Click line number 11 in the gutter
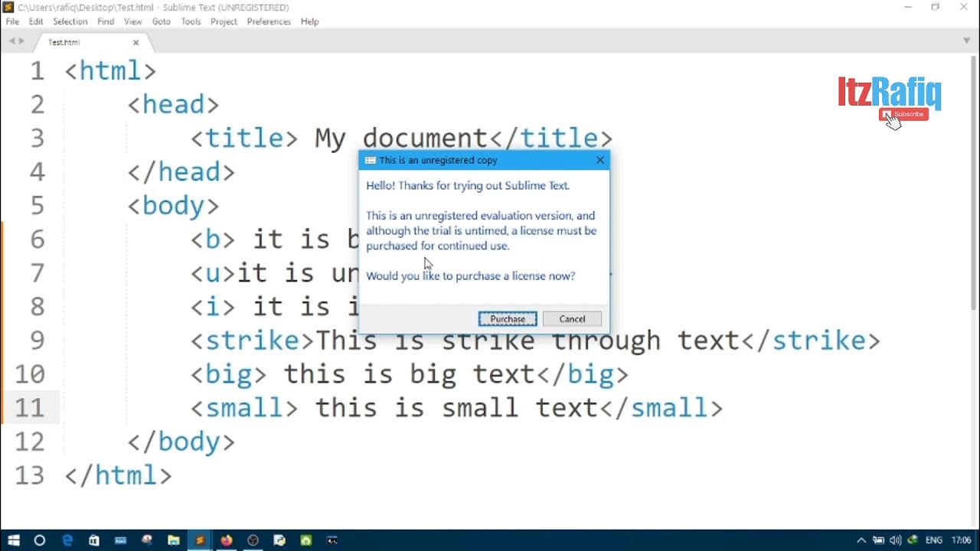Screen dimensions: 980x551 tap(30, 408)
